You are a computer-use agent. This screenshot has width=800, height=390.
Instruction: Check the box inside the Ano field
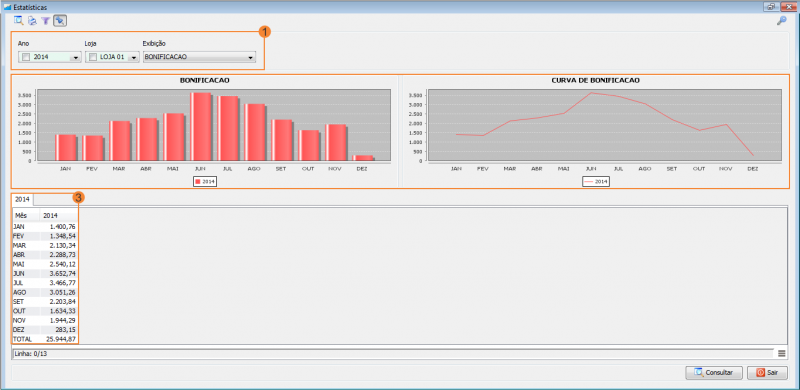click(26, 58)
